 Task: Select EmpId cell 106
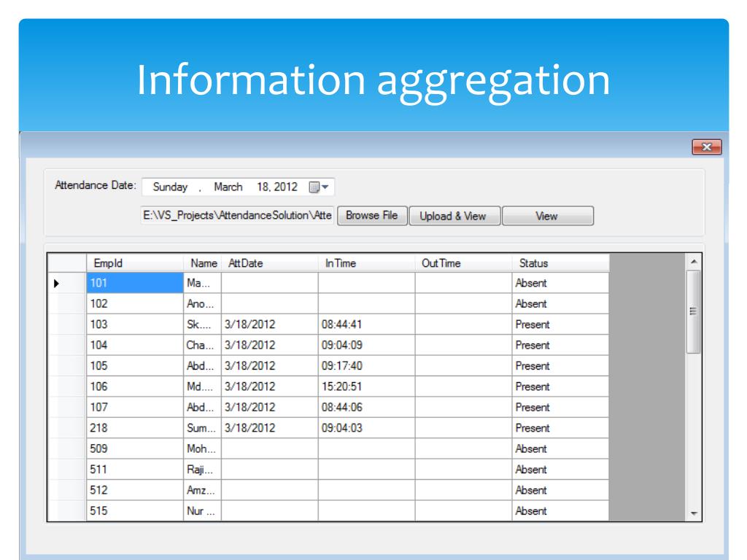[135, 386]
